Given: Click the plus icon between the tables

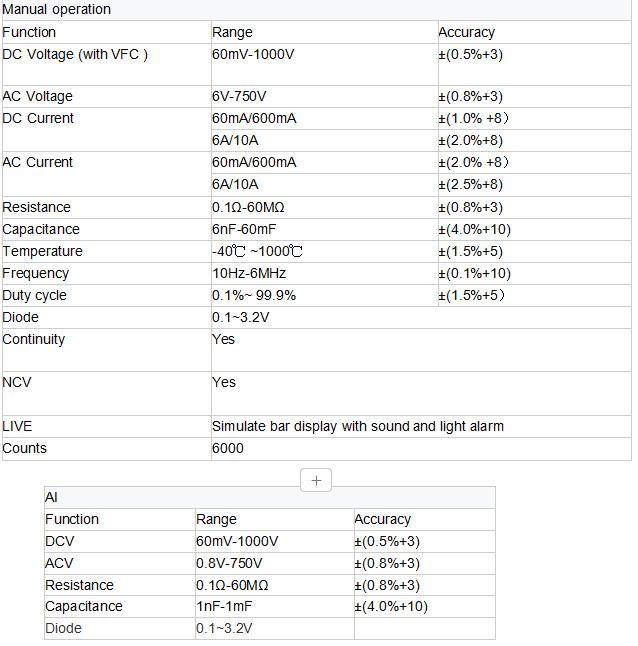Looking at the screenshot, I should pos(316,480).
